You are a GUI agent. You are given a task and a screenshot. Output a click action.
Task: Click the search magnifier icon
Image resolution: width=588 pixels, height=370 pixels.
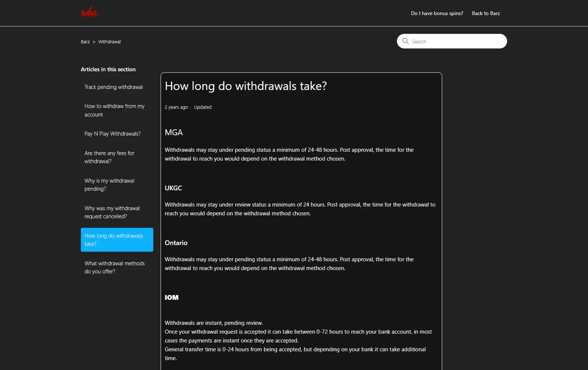click(405, 41)
